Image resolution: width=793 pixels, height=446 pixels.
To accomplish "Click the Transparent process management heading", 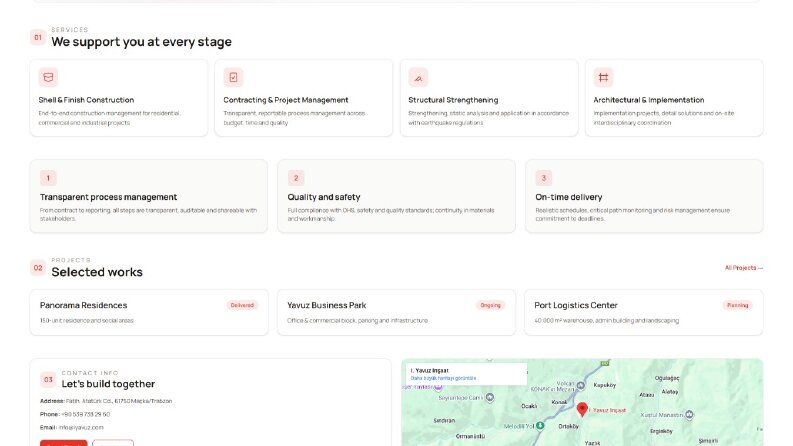I will 108,197.
